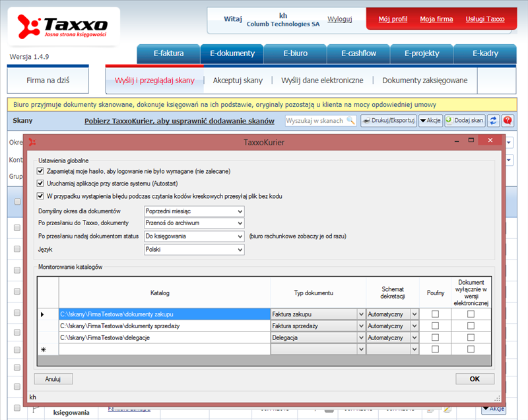Click the Drukuj/Eksportuj button
Screen dimensions: 528x420
[x=389, y=121]
